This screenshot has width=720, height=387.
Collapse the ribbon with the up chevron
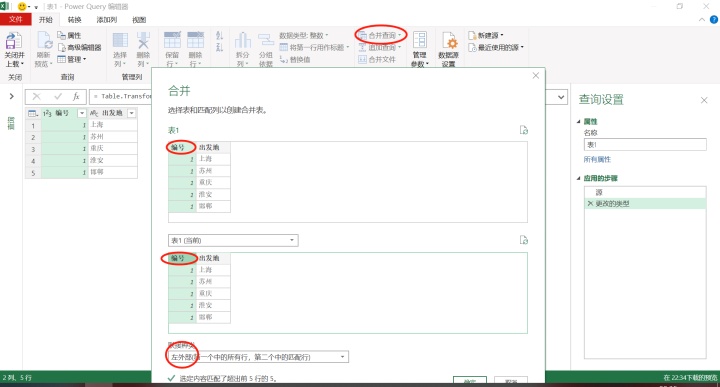coord(702,20)
